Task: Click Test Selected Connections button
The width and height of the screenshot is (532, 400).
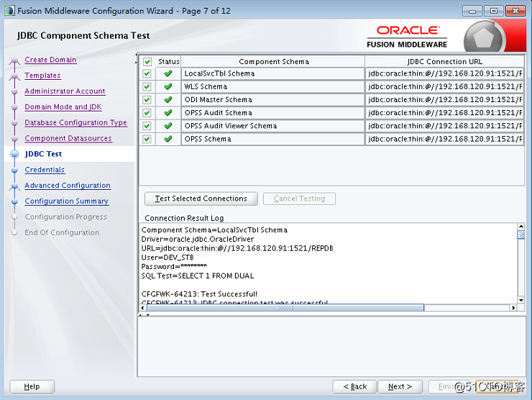Action: 201,199
